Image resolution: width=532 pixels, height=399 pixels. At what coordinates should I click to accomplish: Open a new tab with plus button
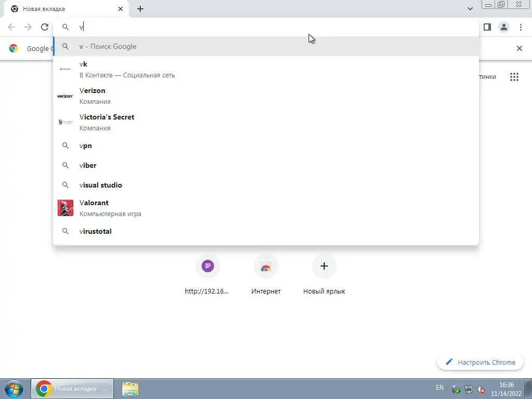coord(140,9)
